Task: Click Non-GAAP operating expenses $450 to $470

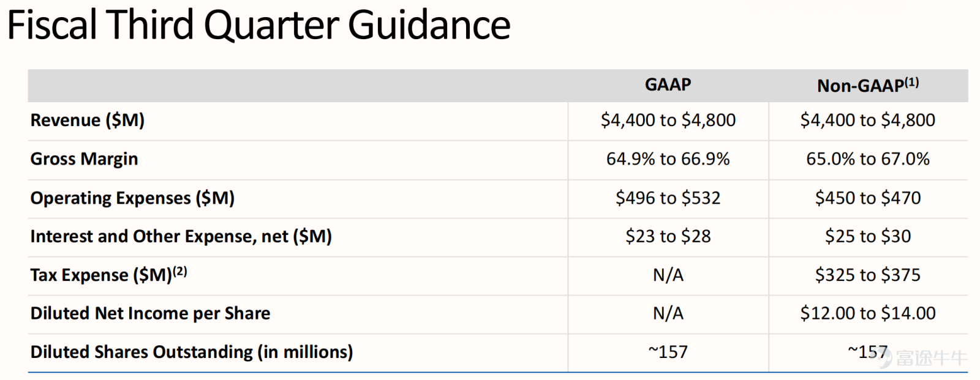Action: point(868,198)
